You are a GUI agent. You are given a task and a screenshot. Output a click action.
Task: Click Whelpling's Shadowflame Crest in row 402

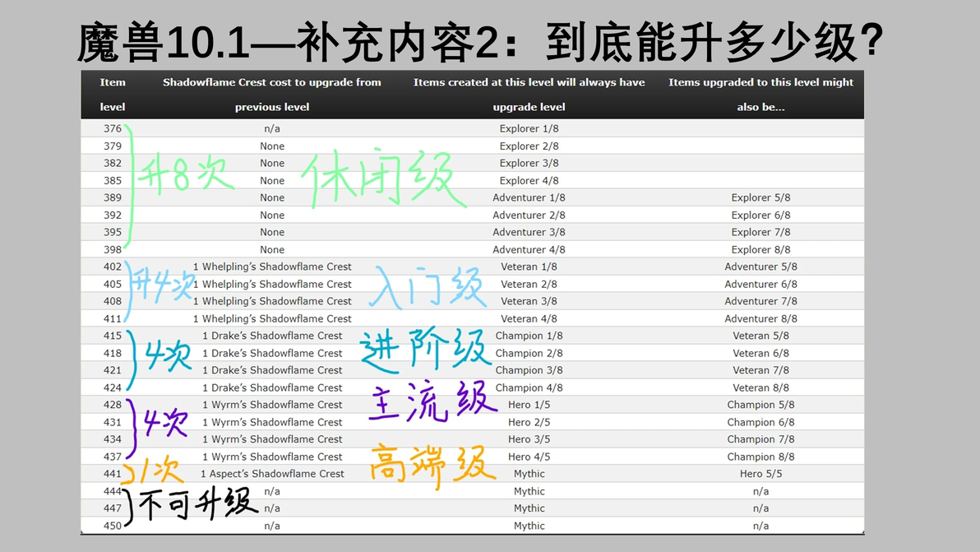[272, 267]
